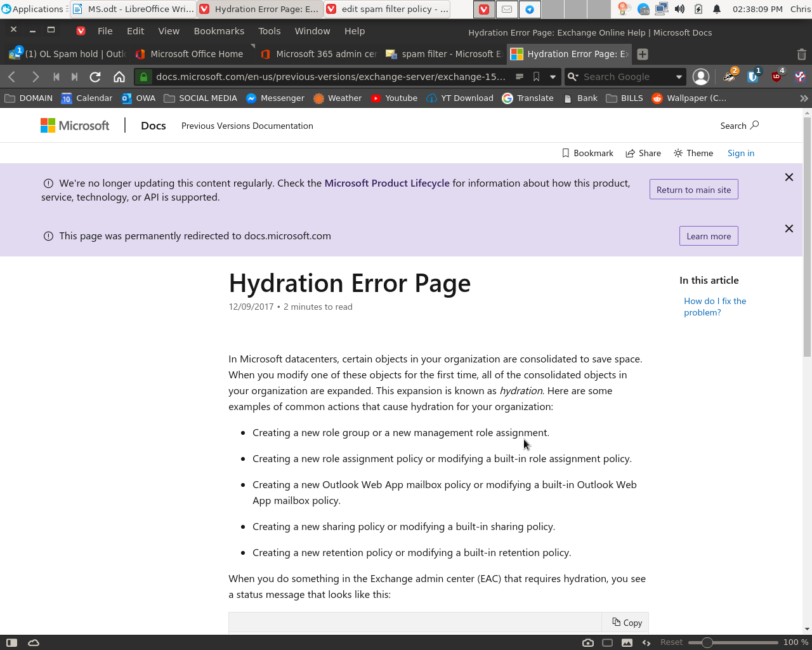Open the Edit menu
The image size is (812, 650).
coord(135,31)
